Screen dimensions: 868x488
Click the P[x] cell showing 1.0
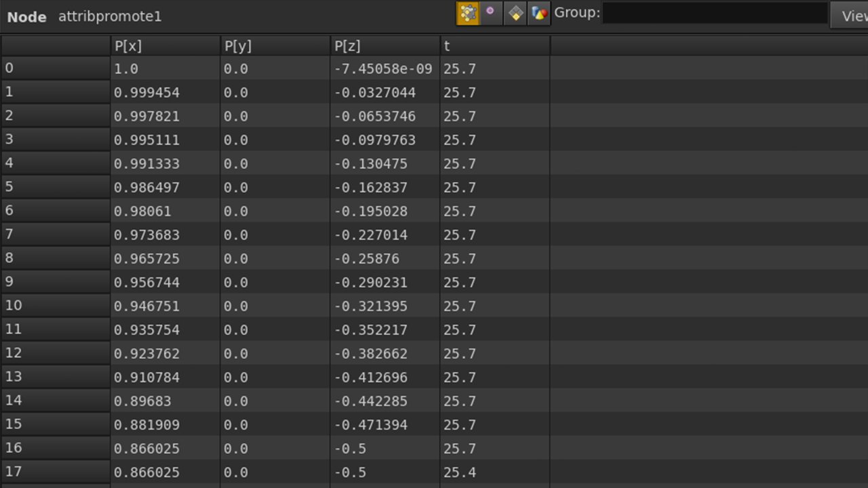[125, 69]
